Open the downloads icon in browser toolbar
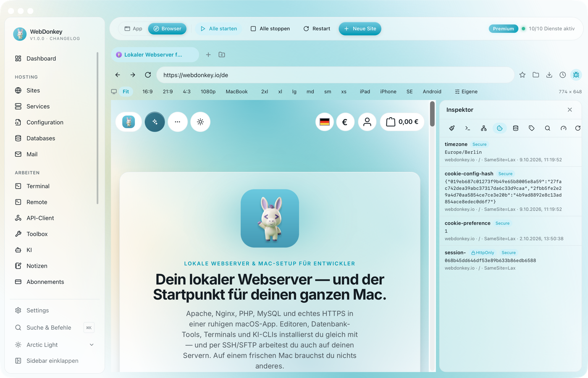Image resolution: width=588 pixels, height=378 pixels. tap(549, 75)
